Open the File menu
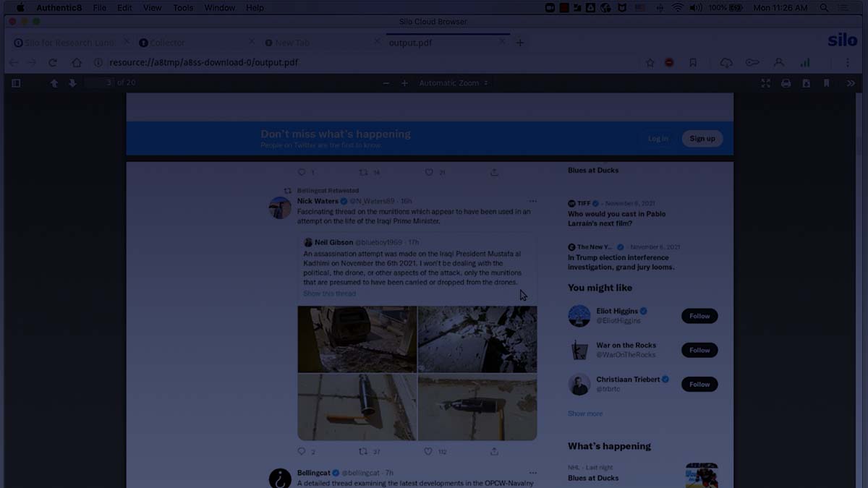Image resolution: width=868 pixels, height=488 pixels. [x=99, y=8]
